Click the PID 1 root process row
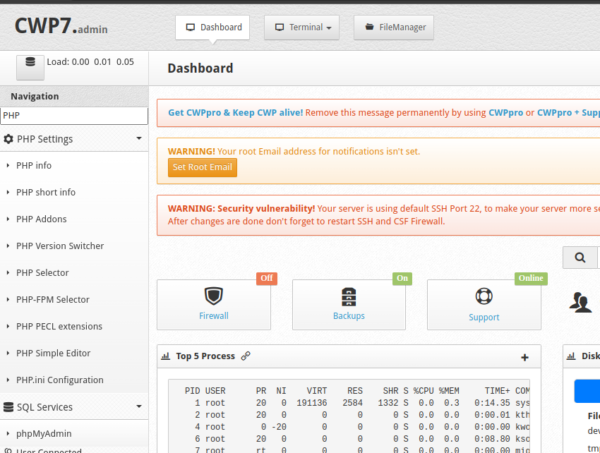 point(357,403)
